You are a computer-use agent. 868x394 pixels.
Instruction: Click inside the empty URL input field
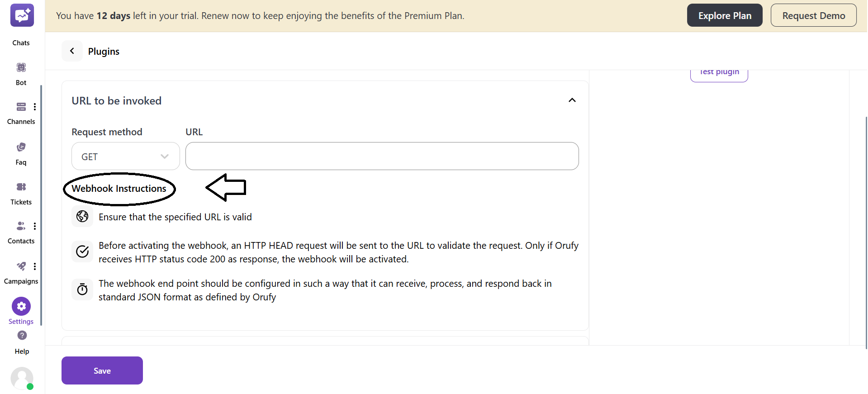pyautogui.click(x=381, y=156)
